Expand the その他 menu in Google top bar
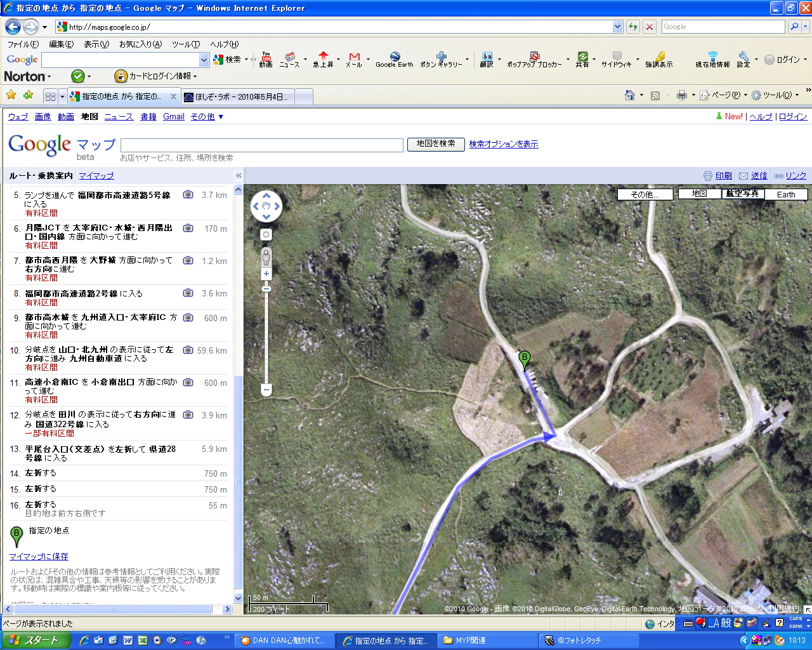Viewport: 812px width, 650px height. pos(207,117)
